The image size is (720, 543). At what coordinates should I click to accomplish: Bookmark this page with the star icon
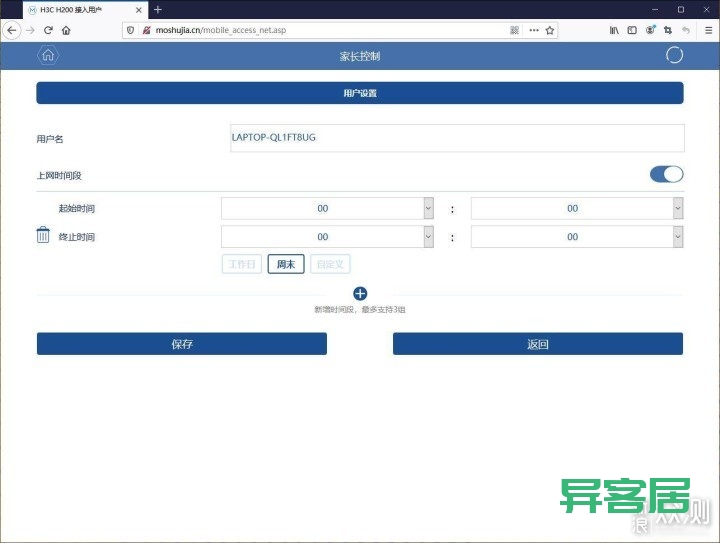coord(550,30)
